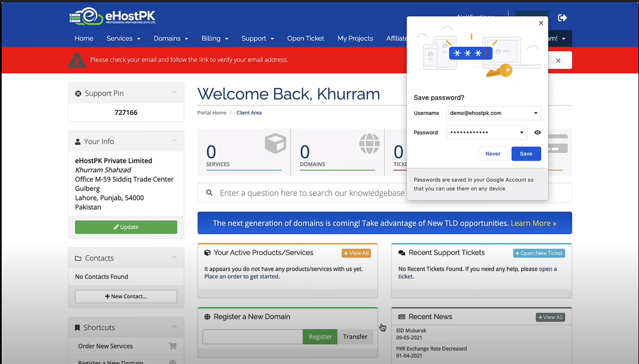Click Place an order to get started link
The image size is (639, 364).
click(x=242, y=277)
